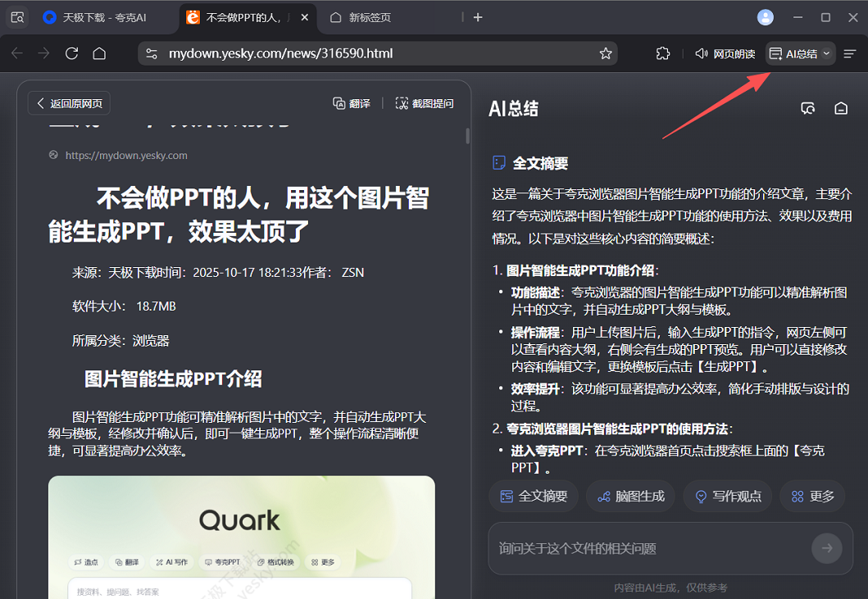
Task: Click the AI总结 toolbar button
Action: (x=793, y=54)
